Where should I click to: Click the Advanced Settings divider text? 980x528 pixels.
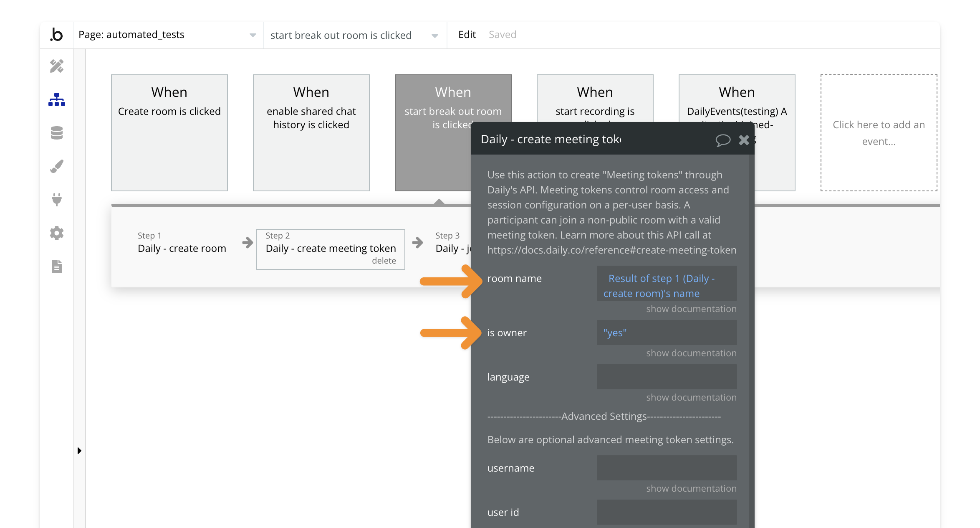point(604,416)
